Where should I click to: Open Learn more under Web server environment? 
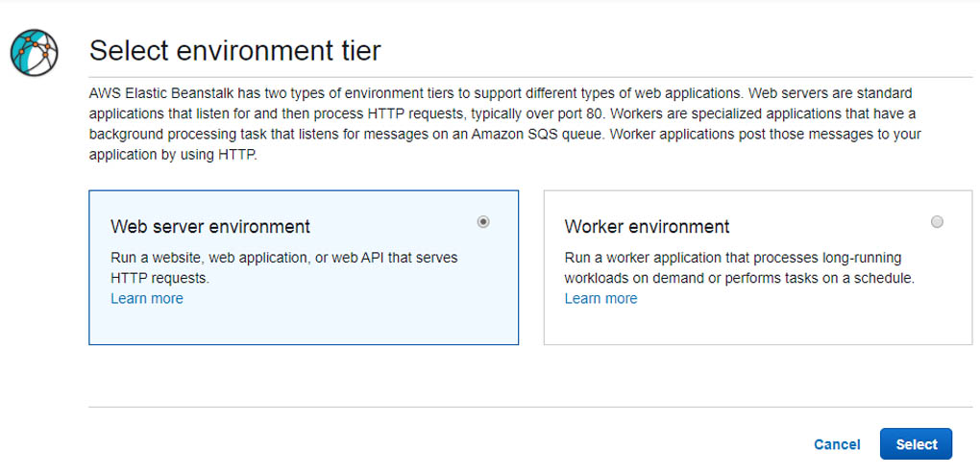click(147, 298)
